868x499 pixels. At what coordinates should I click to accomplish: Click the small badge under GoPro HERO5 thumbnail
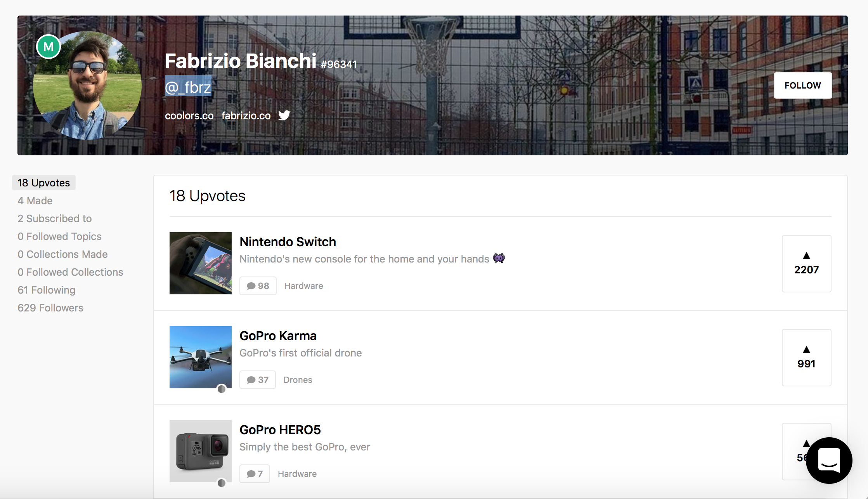(222, 483)
